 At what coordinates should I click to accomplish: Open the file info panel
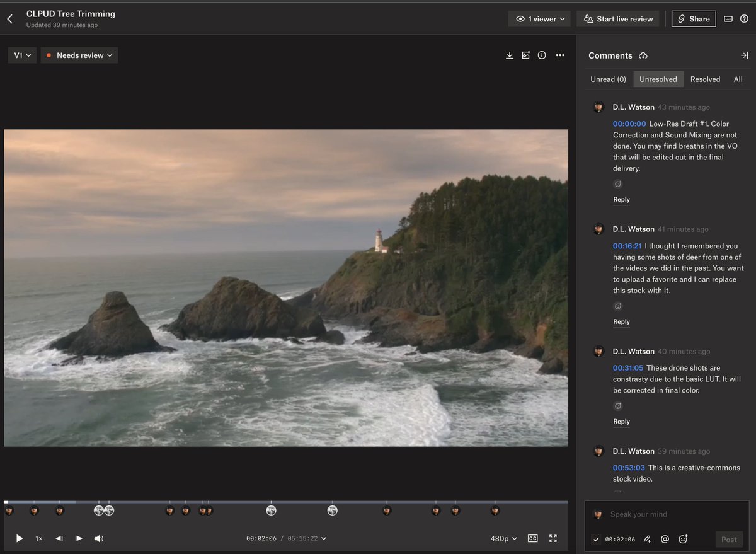542,55
